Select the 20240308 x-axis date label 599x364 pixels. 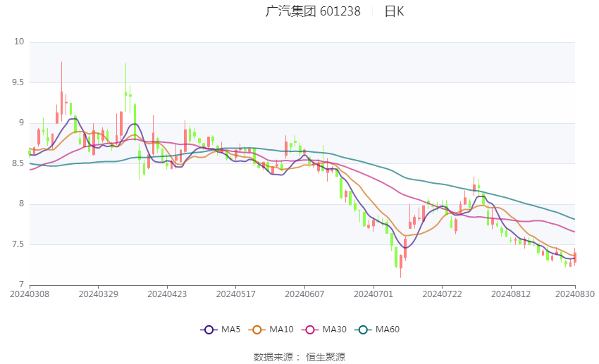click(30, 294)
